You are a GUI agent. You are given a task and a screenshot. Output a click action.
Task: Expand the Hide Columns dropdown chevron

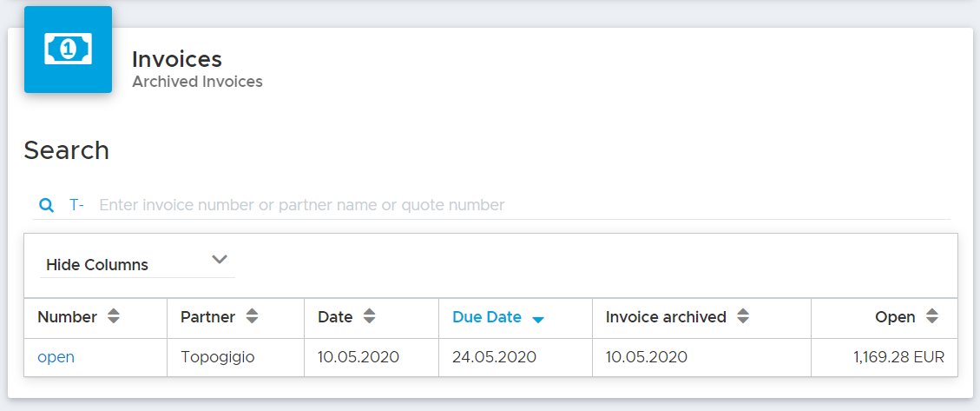point(220,259)
